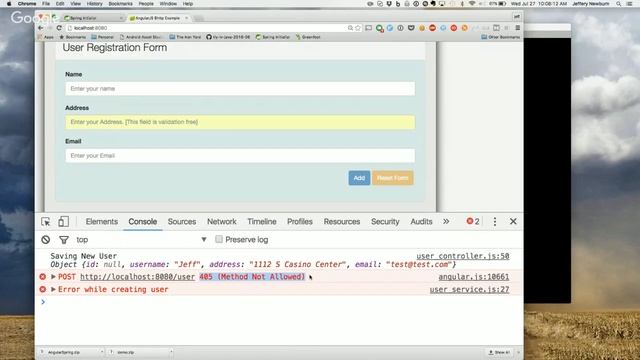Click the Name input field
This screenshot has height=360, width=640.
(240, 89)
